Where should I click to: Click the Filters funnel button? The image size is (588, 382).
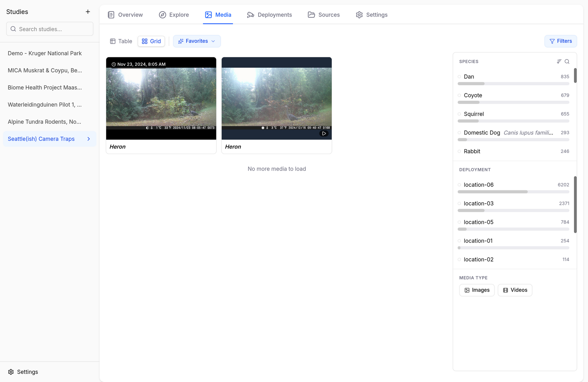pyautogui.click(x=560, y=41)
